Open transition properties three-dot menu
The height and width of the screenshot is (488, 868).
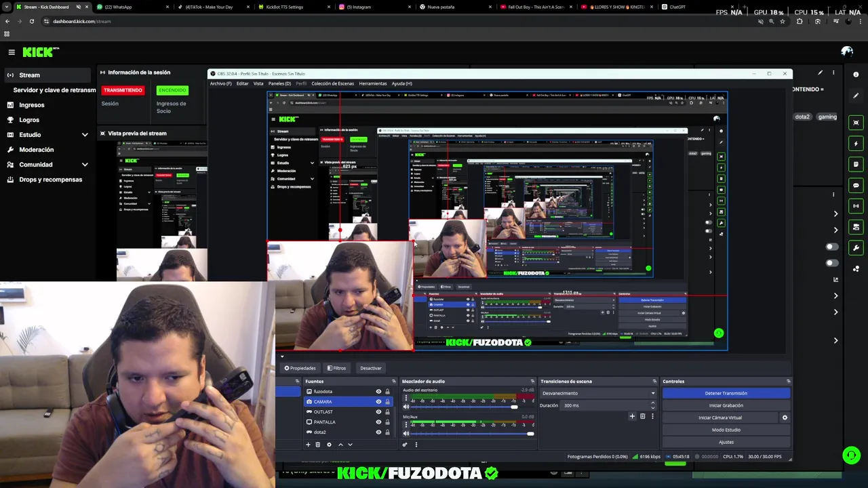(x=652, y=416)
